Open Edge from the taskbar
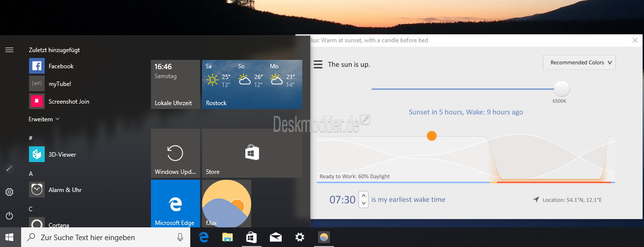The image size is (644, 247). [204, 237]
